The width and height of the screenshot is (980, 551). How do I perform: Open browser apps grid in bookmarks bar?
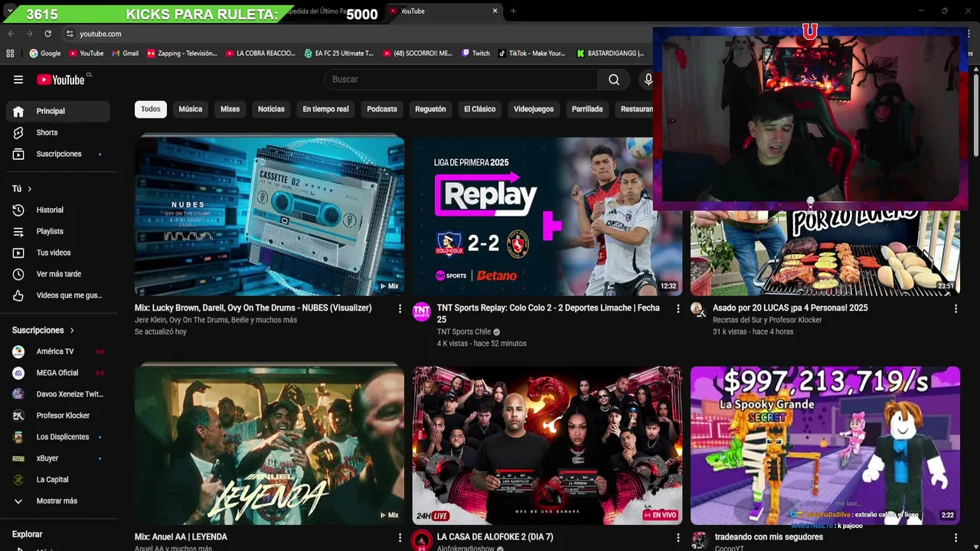10,54
